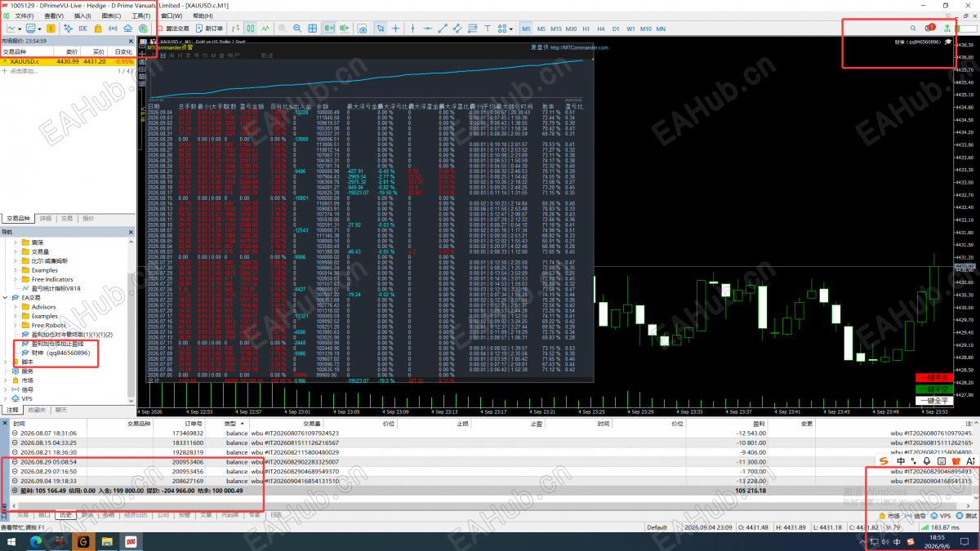Viewport: 980px width, 551px height.
Task: Open the http://MTCommander.com link
Action: tap(578, 47)
